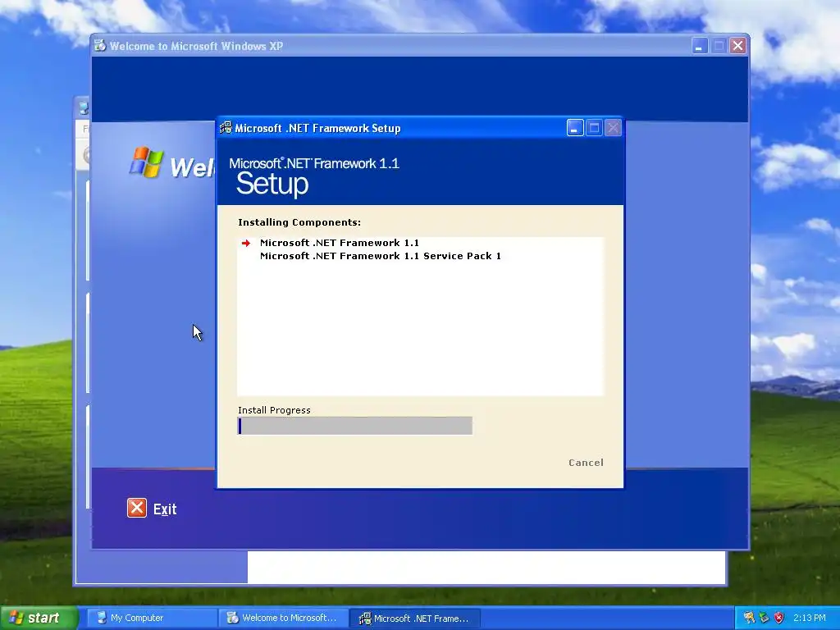Click the Install Progress label
Viewport: 840px width, 630px height.
(x=274, y=410)
